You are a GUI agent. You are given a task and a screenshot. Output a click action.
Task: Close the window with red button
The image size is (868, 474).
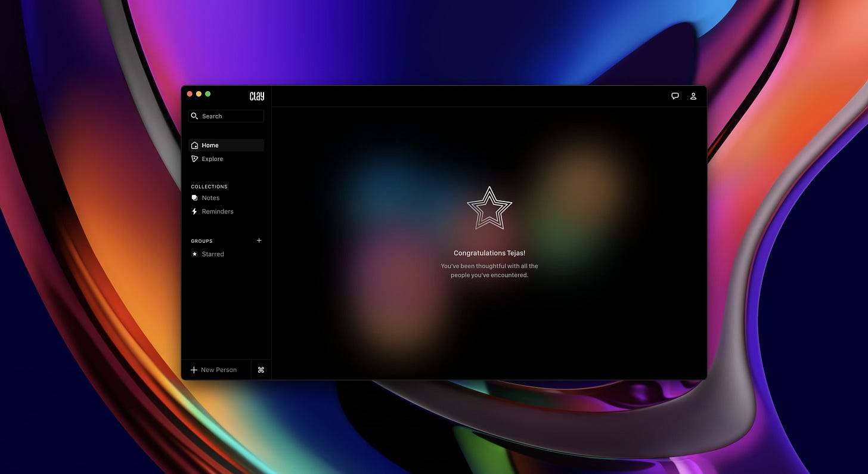190,94
